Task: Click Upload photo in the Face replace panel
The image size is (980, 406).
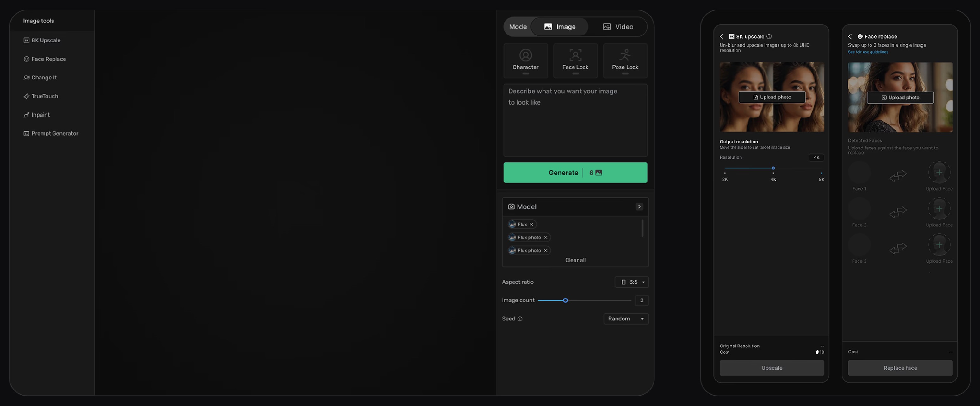Action: click(900, 98)
